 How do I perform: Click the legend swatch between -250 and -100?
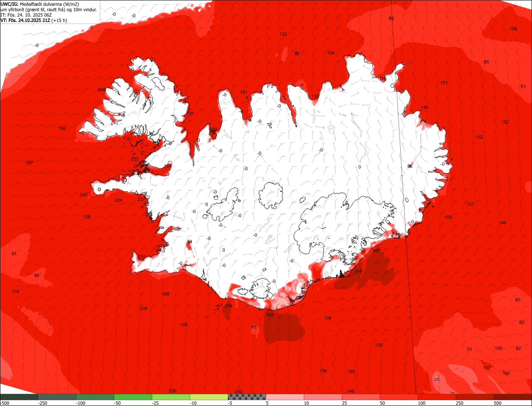[57, 397]
